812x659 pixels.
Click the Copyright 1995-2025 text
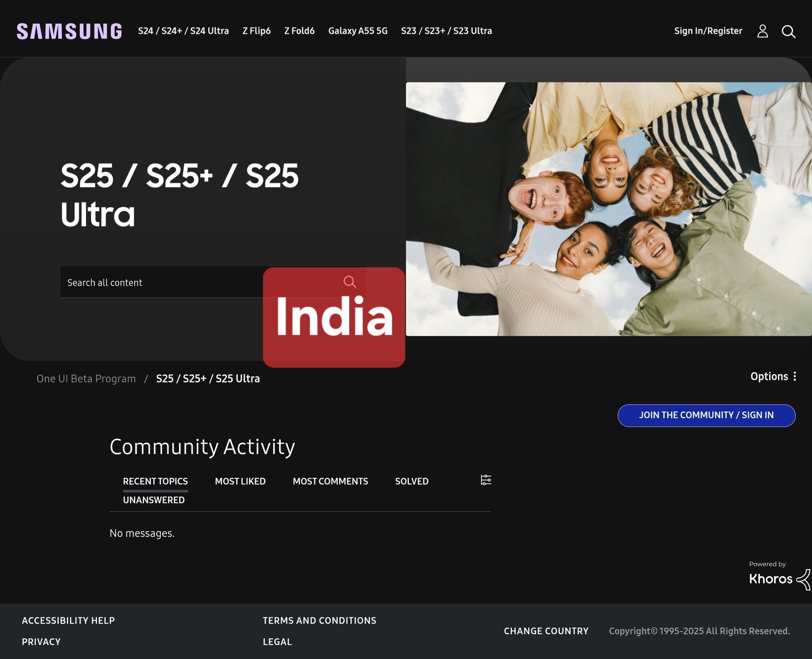pyautogui.click(x=699, y=631)
